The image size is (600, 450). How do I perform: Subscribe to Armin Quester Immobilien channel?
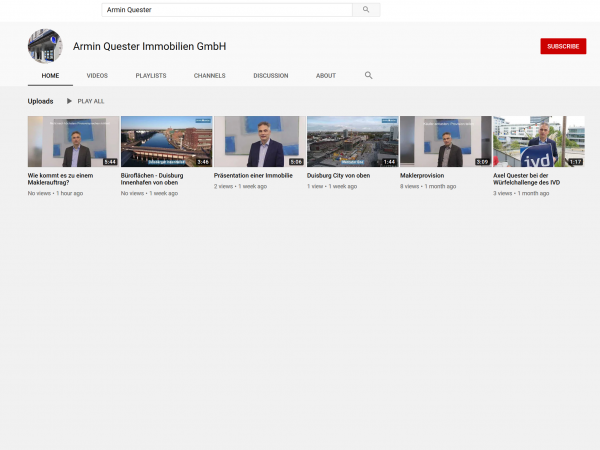click(x=563, y=46)
